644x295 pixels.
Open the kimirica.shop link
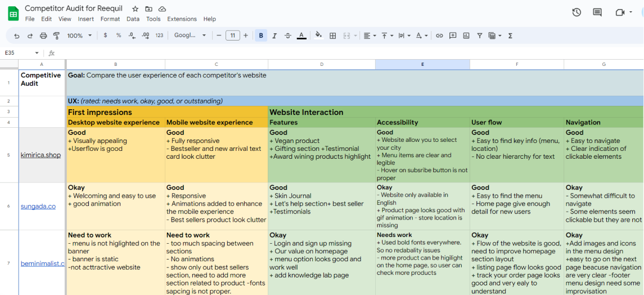40,155
